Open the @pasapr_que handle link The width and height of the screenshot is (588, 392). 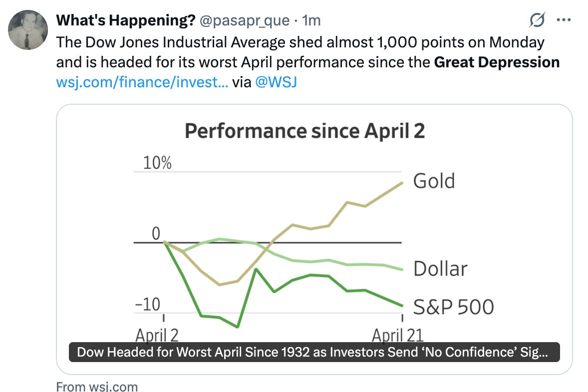(245, 20)
